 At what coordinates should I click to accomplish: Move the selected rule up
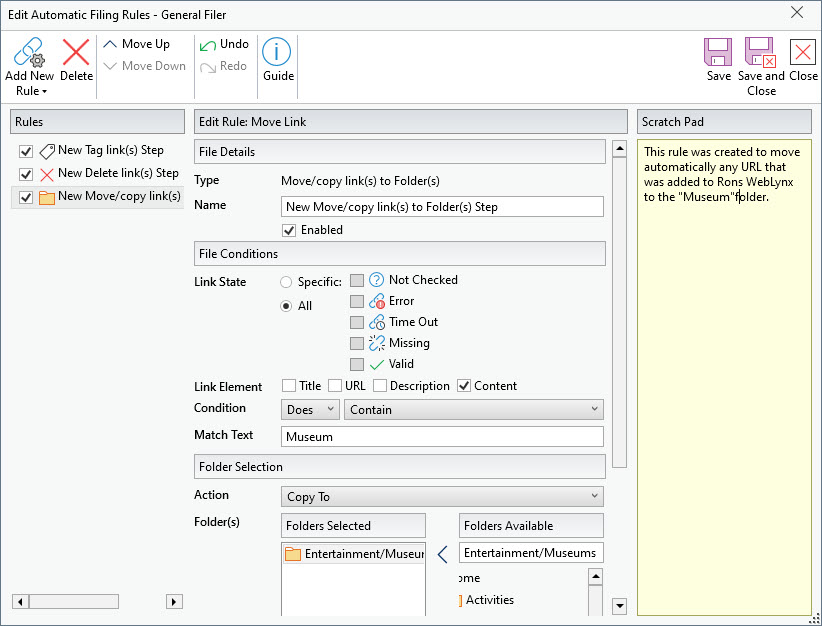click(137, 44)
